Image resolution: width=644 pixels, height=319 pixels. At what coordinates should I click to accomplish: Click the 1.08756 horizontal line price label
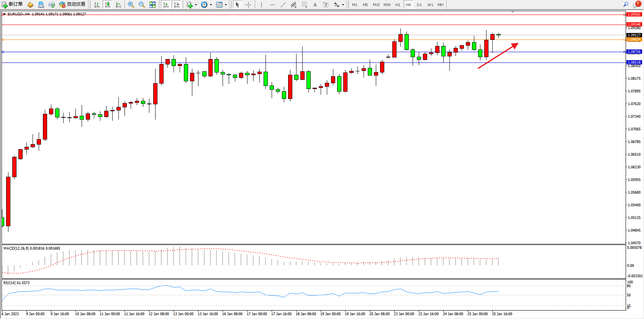(634, 52)
